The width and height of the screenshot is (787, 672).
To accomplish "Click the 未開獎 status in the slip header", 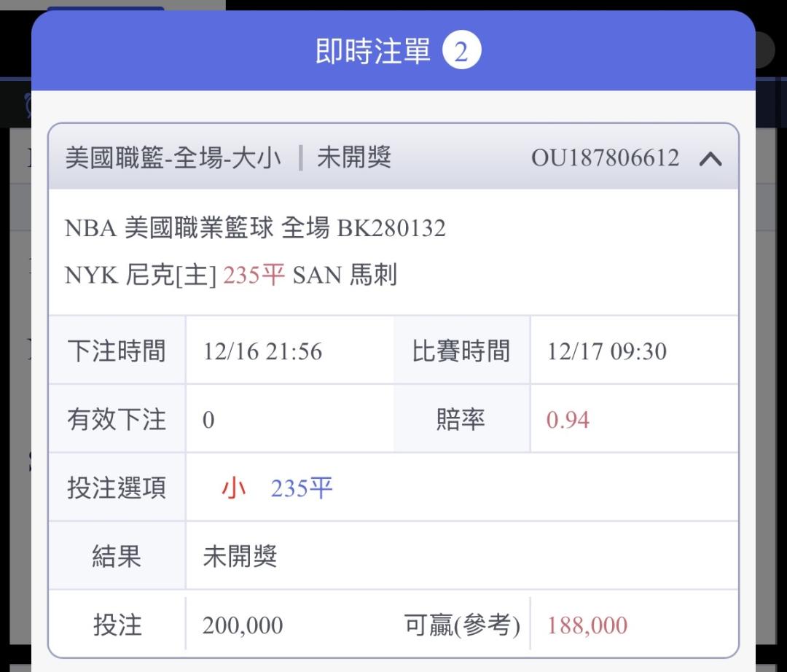I will pyautogui.click(x=354, y=158).
